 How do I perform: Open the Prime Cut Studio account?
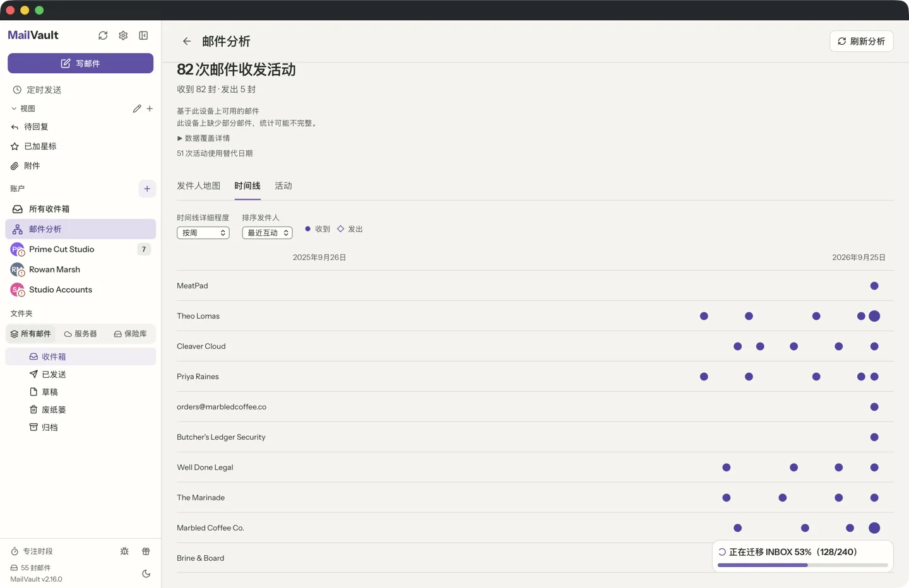click(x=80, y=249)
